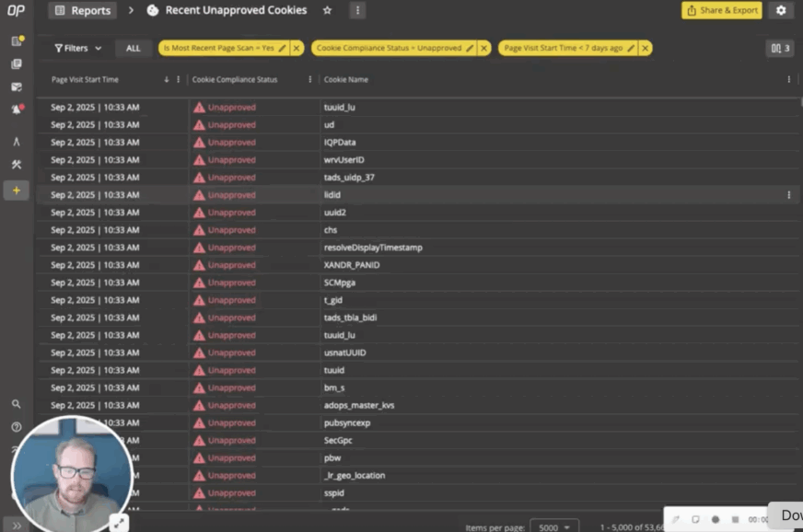
Task: Star the Recent Unapproved Cookies report
Action: (327, 10)
